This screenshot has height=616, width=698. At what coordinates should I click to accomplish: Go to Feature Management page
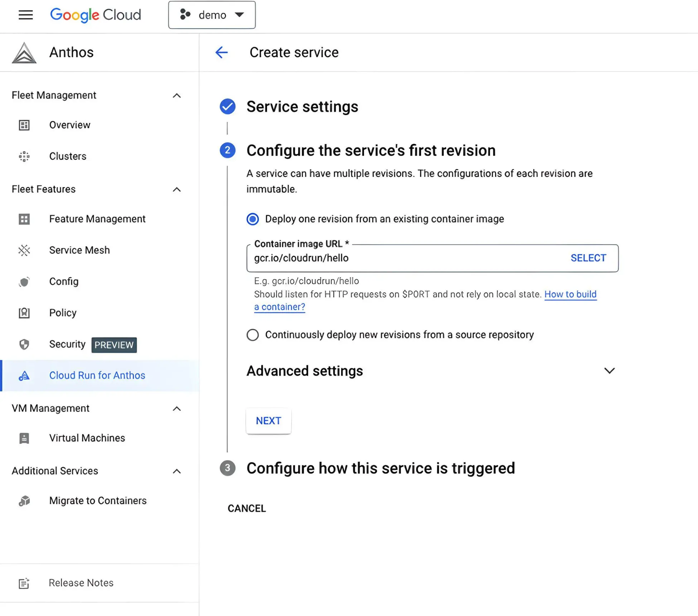pos(97,219)
